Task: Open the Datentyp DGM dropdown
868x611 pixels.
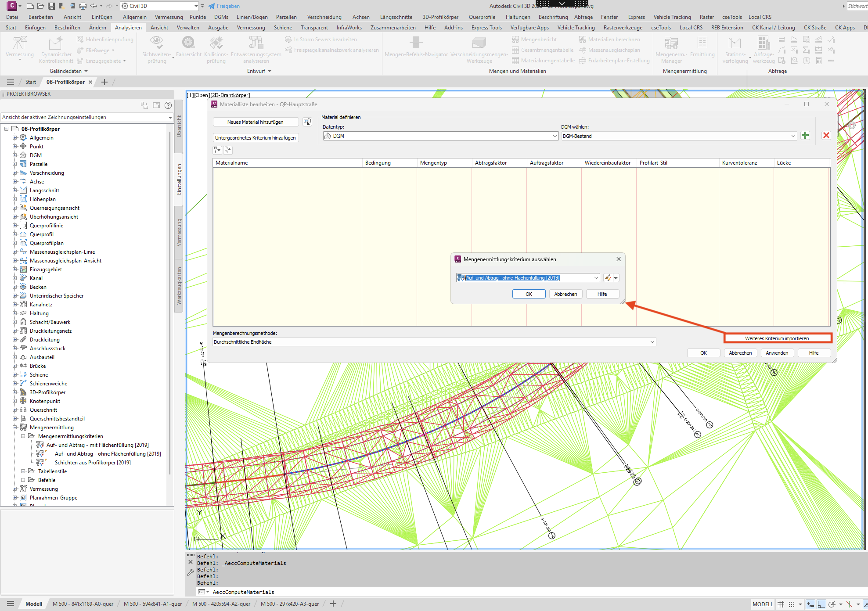Action: [440, 136]
